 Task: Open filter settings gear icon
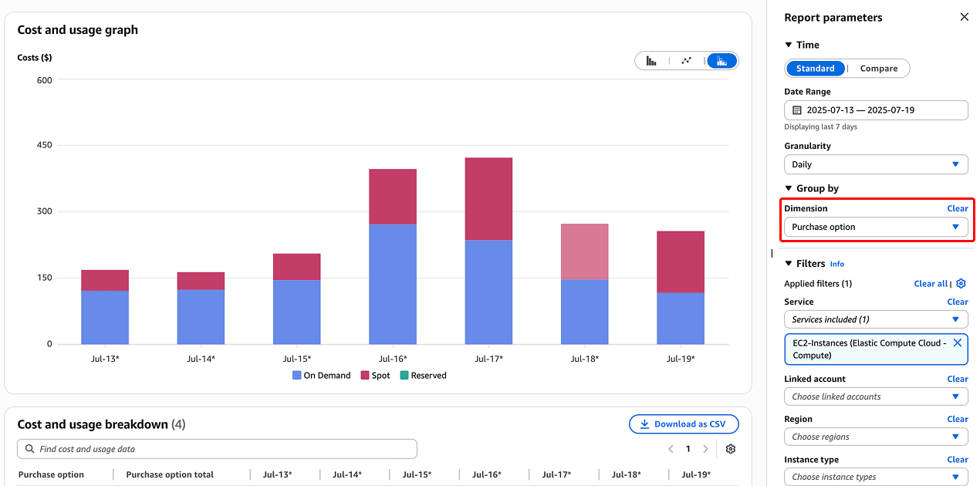pos(961,284)
